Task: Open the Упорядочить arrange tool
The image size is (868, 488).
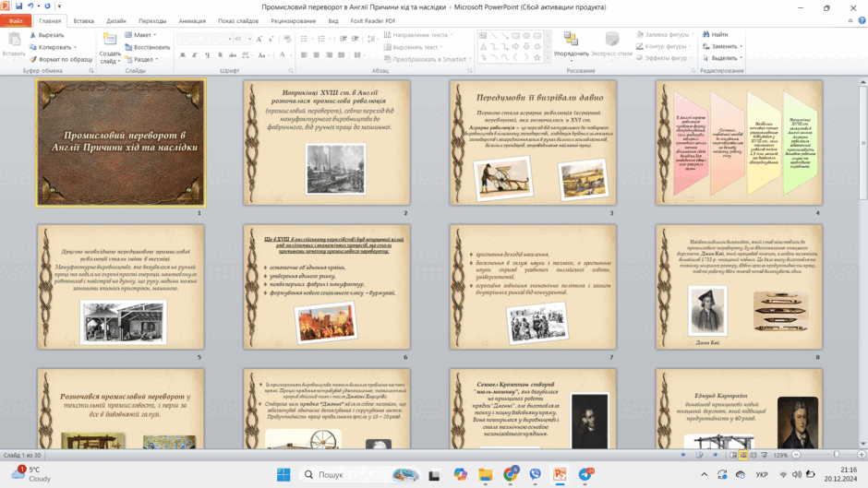Action: [571, 44]
